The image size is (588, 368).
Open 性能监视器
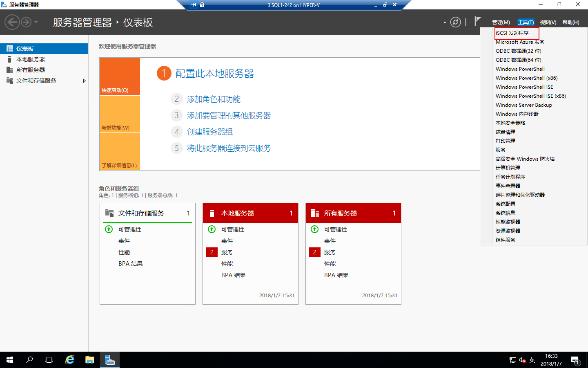pyautogui.click(x=508, y=222)
